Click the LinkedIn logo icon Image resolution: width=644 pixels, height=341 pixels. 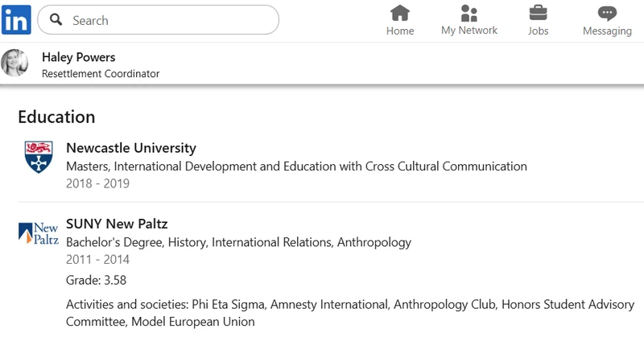[x=16, y=19]
